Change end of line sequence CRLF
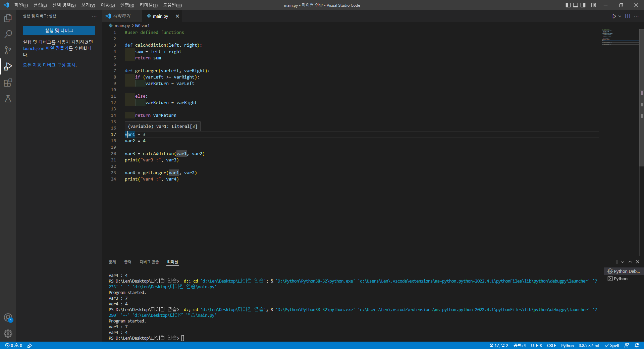The image size is (644, 349). (551, 345)
